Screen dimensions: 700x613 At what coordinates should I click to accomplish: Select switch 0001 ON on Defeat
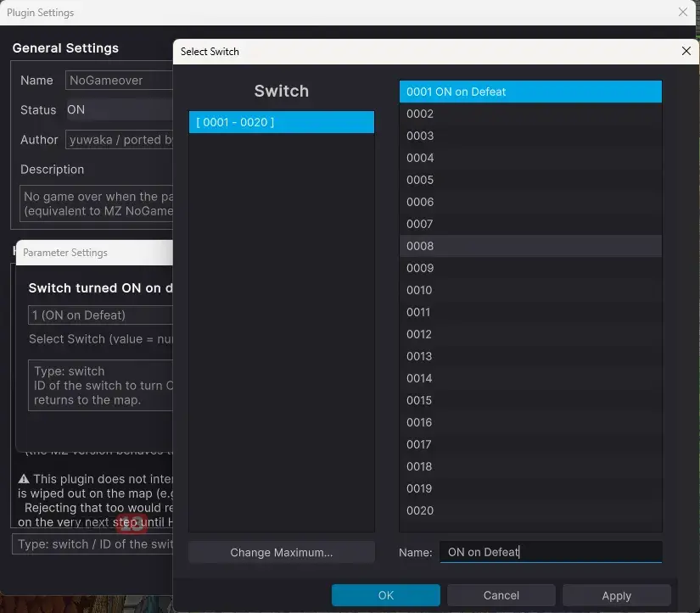(x=530, y=92)
